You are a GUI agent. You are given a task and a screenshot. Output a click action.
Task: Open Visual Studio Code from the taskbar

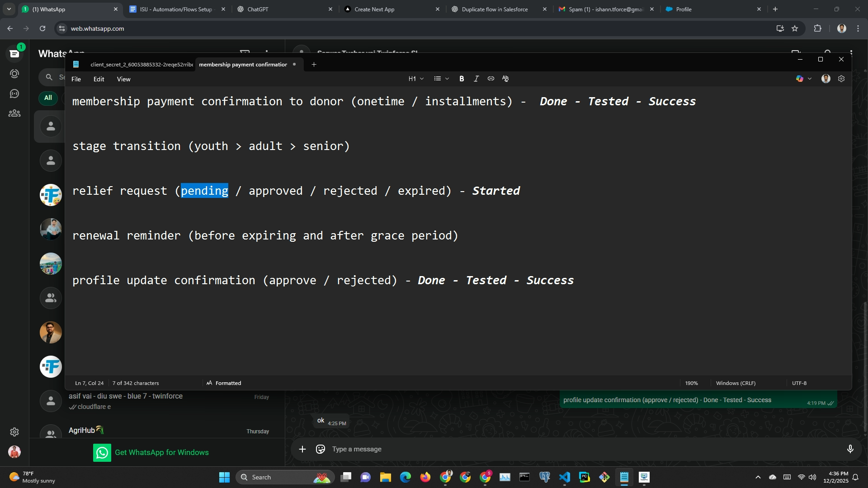565,477
